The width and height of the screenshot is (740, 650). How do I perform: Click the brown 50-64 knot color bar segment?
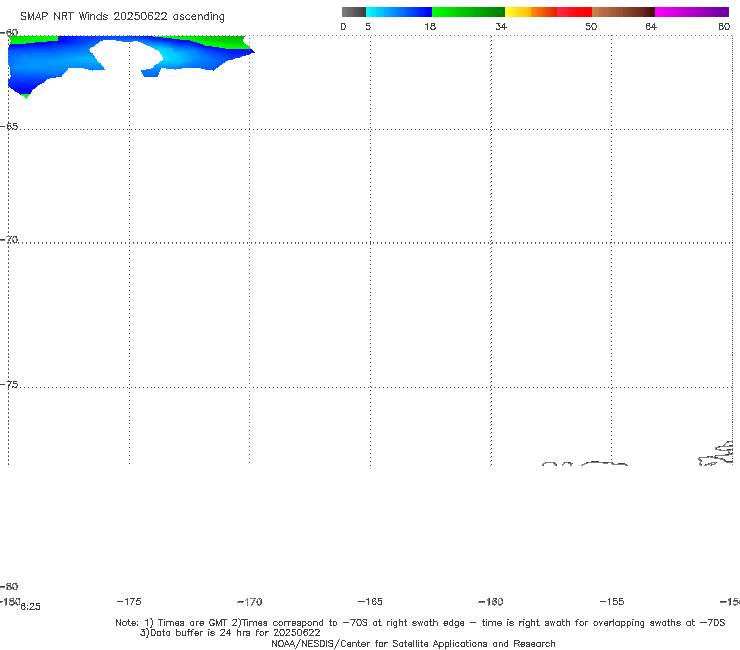[623, 12]
